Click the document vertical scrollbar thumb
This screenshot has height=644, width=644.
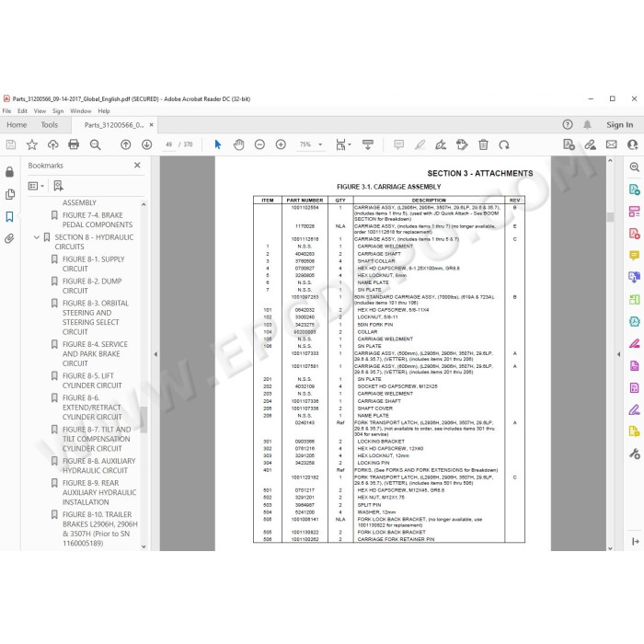610,217
